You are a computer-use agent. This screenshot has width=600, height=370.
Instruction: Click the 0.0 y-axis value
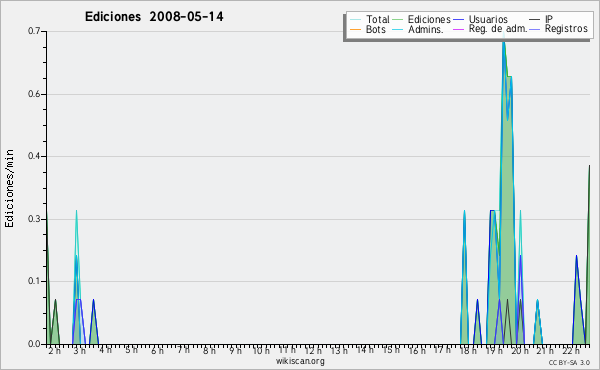[34, 344]
